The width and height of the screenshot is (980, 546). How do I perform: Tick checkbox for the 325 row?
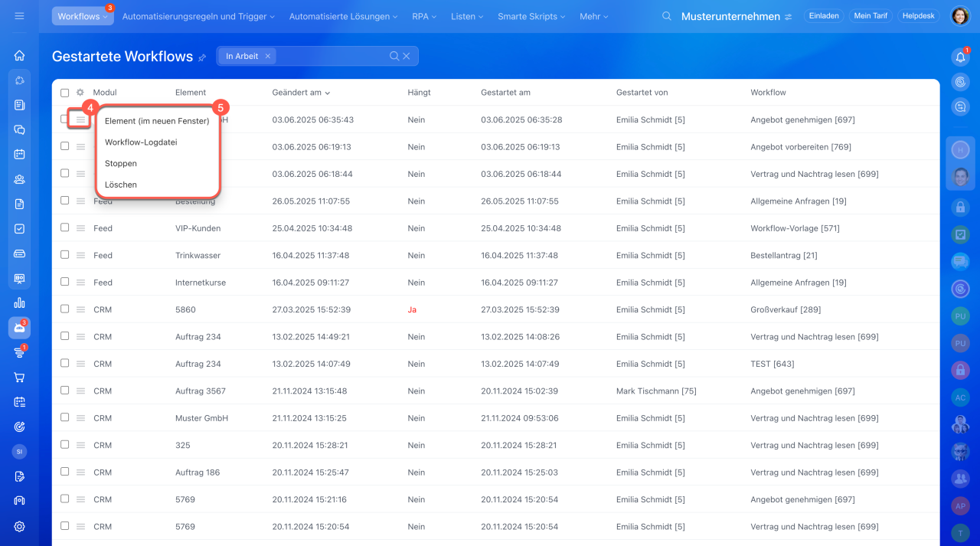pos(64,445)
